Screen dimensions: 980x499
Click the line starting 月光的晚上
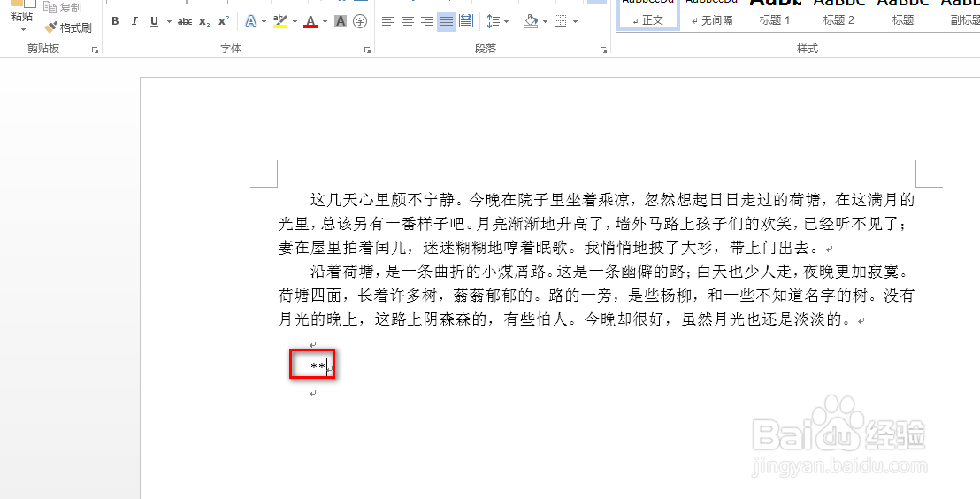point(572,319)
